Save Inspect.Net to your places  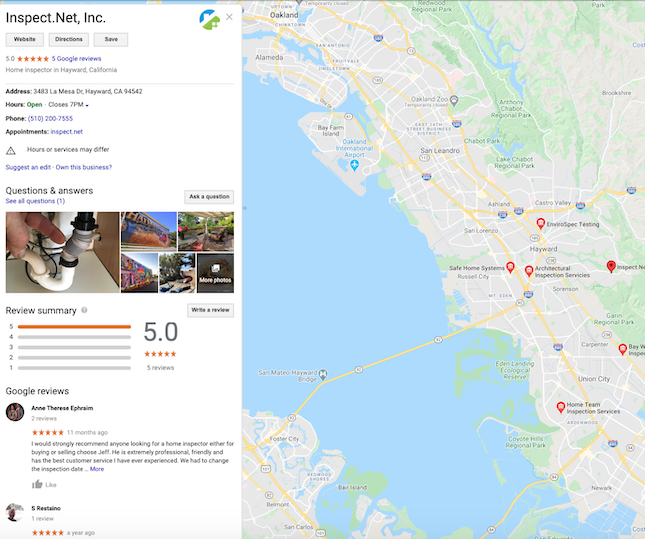click(111, 39)
